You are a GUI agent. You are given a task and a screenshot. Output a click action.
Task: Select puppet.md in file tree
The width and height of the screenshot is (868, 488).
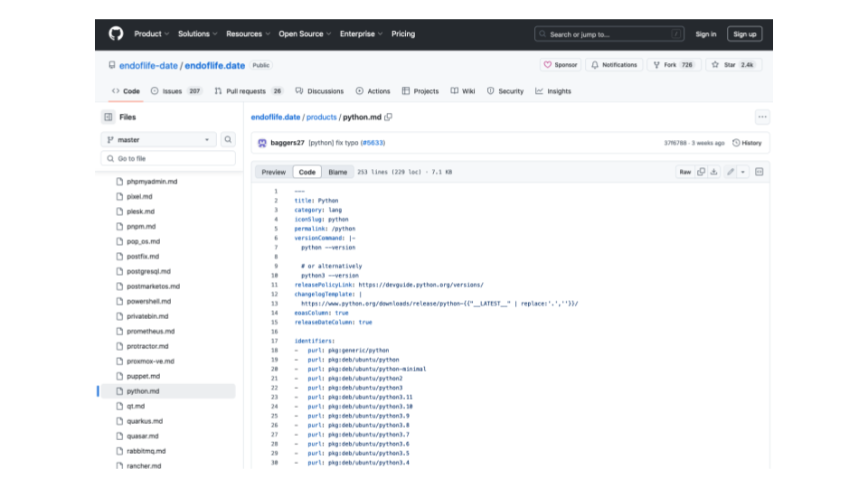click(x=144, y=376)
